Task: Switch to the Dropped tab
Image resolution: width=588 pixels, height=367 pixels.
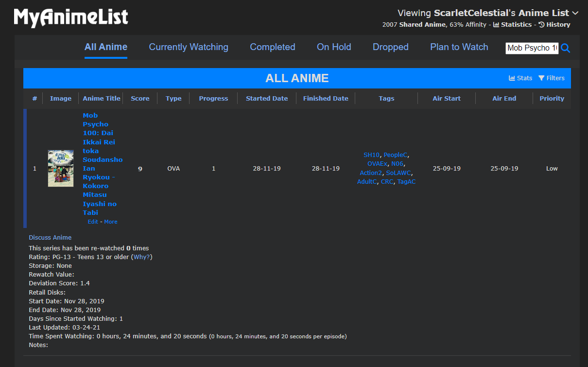Action: tap(391, 47)
